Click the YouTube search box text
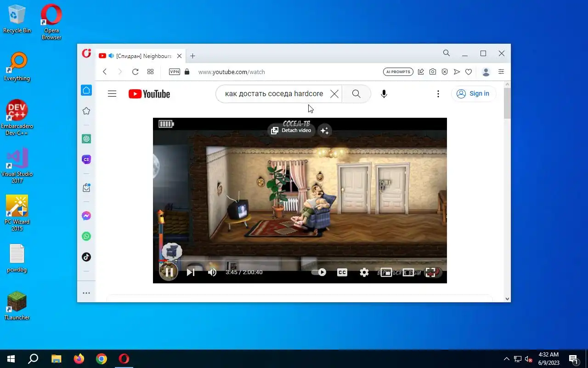Screen dimensions: 588x368 [274, 93]
